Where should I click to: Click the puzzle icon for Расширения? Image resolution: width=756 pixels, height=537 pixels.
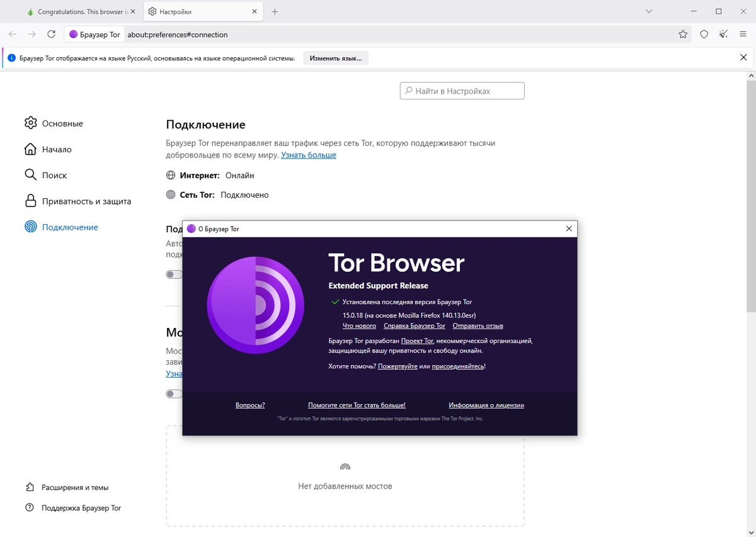[30, 487]
